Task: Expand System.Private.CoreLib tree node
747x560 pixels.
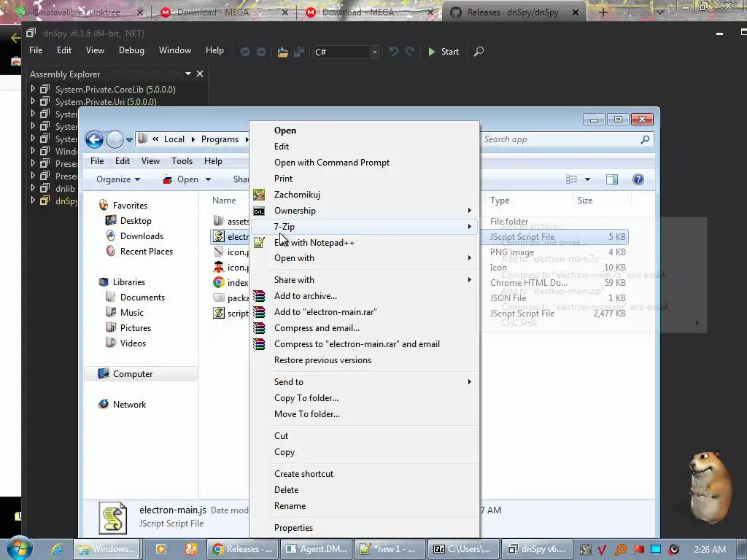Action: (33, 88)
